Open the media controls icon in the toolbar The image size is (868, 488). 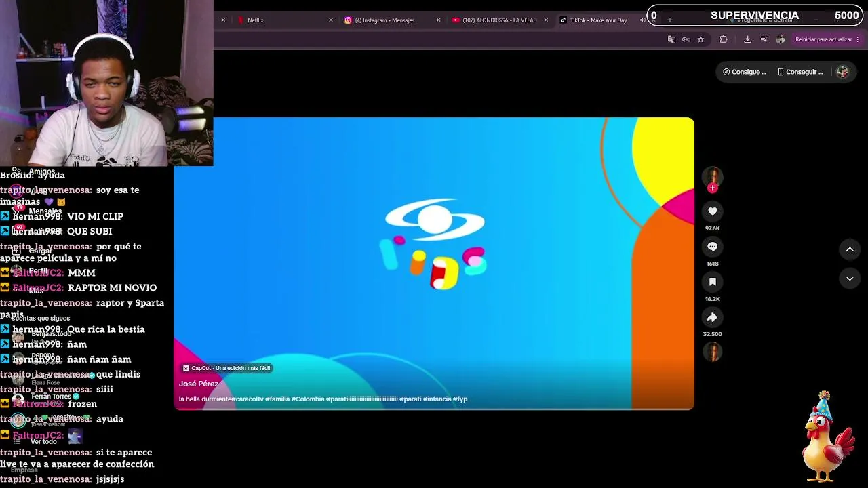(764, 39)
